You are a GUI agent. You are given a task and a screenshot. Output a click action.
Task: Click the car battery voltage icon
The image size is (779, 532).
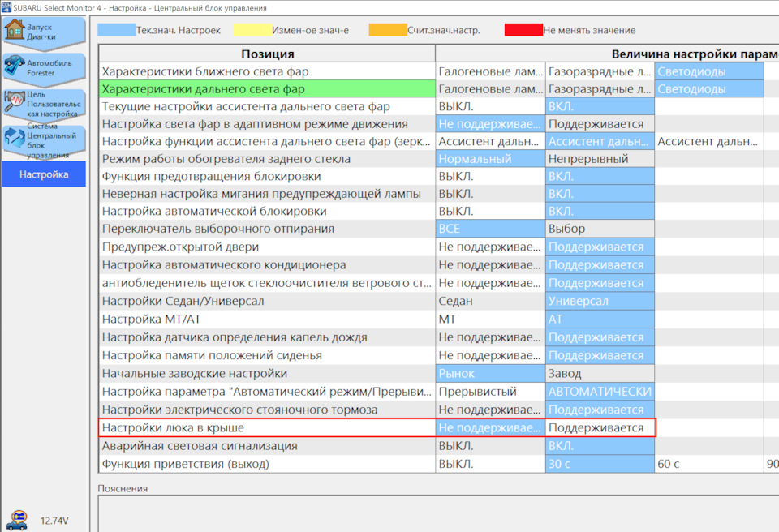coord(17,521)
